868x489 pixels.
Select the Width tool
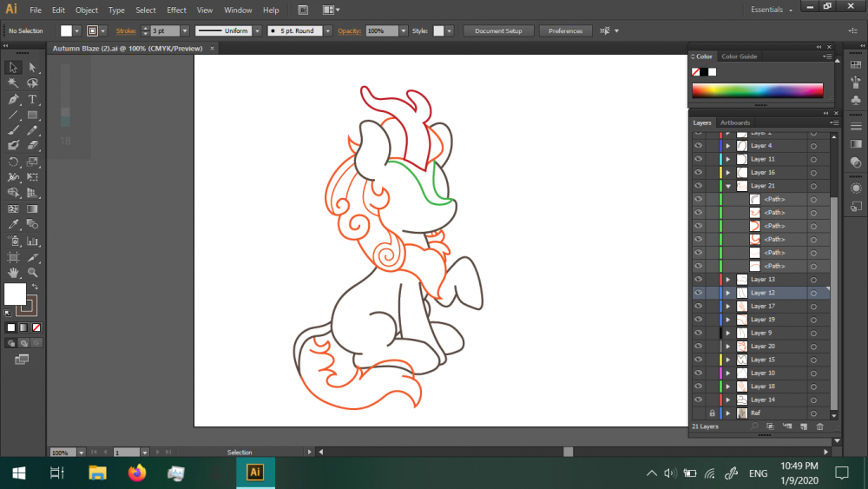(13, 177)
